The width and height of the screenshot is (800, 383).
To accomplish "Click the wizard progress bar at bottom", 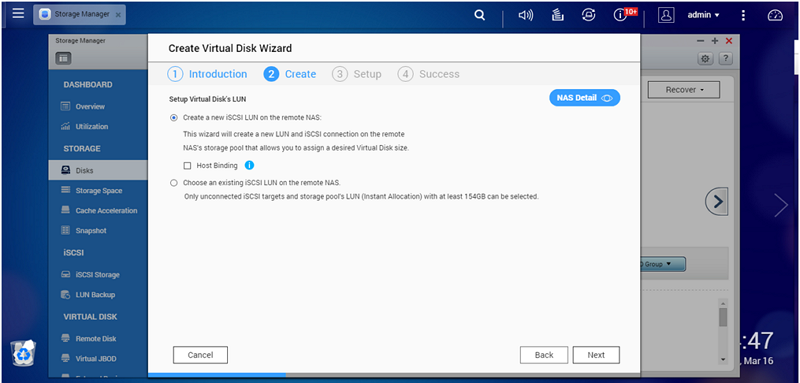I will click(394, 374).
